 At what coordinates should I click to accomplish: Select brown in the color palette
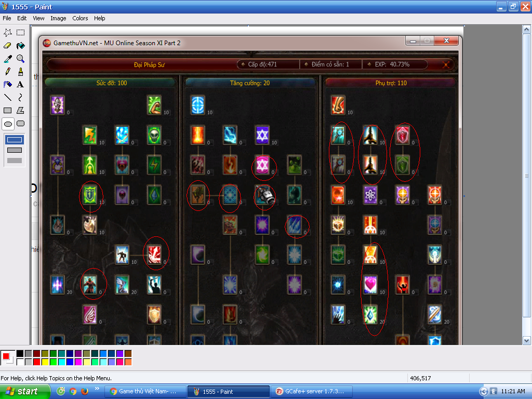point(128,353)
